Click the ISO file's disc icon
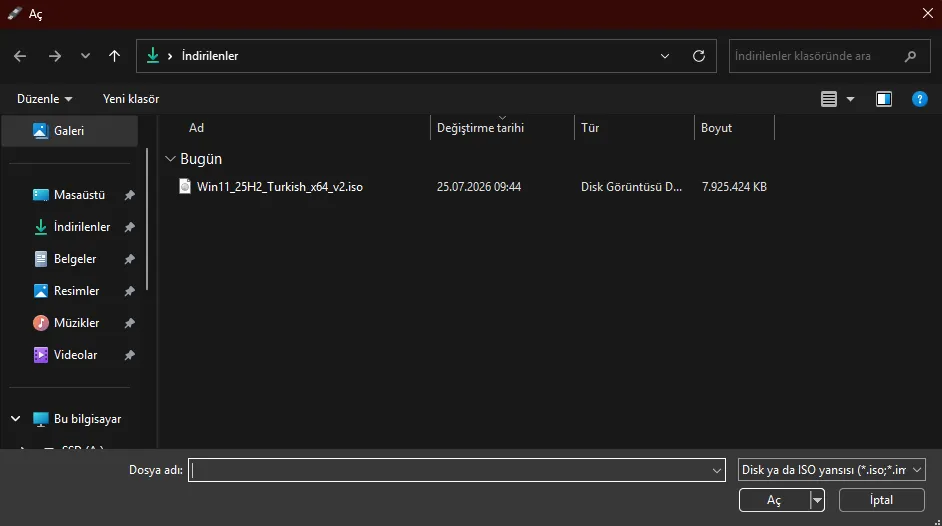 click(x=185, y=187)
